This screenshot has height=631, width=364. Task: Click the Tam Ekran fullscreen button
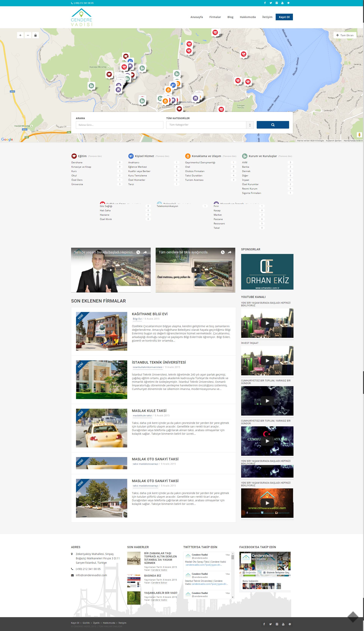(345, 35)
